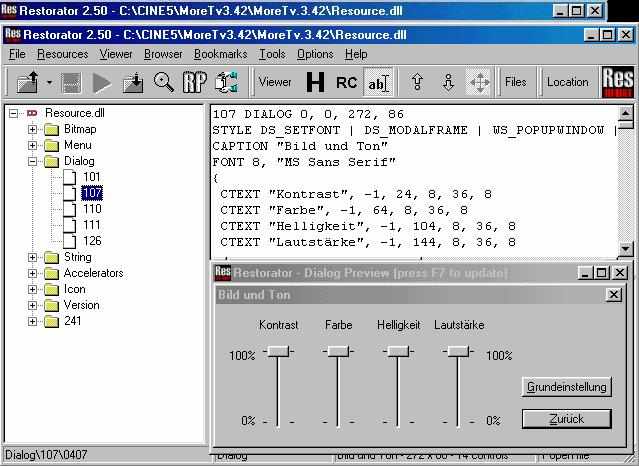This screenshot has width=639, height=466.
Task: Open the dropdown arrow beside open icon
Action: pos(49,82)
